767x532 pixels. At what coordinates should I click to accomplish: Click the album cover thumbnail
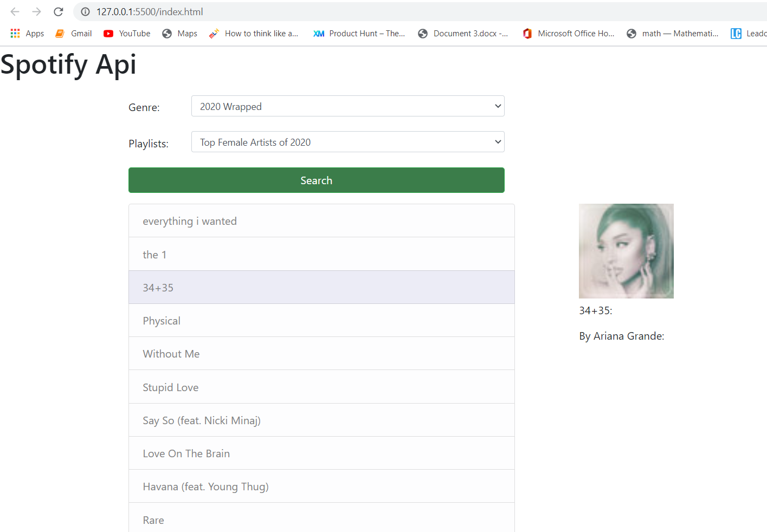626,251
